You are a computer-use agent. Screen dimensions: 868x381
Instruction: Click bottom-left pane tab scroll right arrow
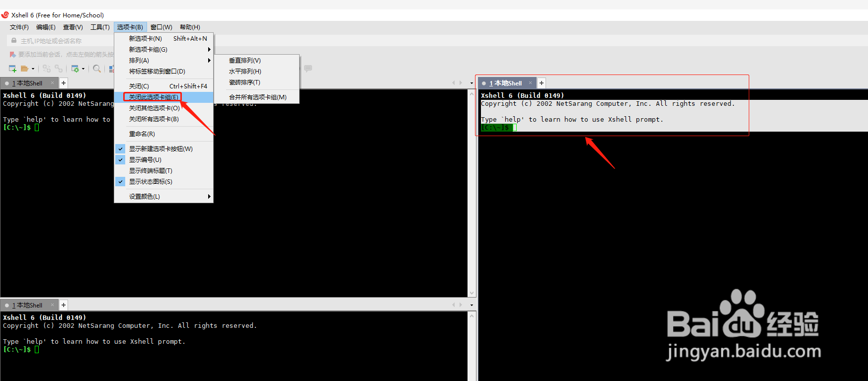tap(461, 305)
